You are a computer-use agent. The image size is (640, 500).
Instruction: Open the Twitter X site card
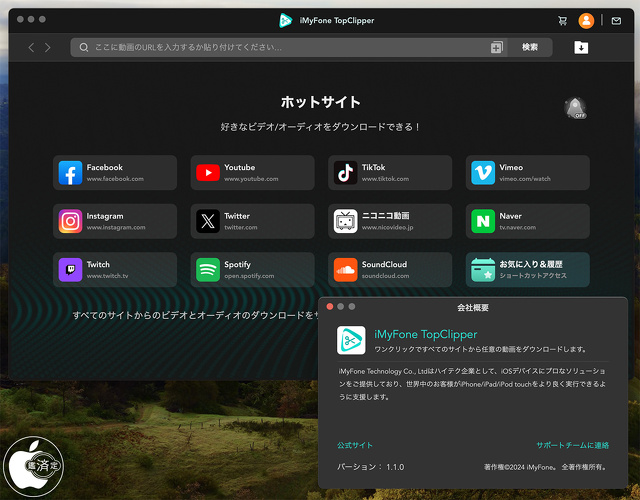coord(253,221)
